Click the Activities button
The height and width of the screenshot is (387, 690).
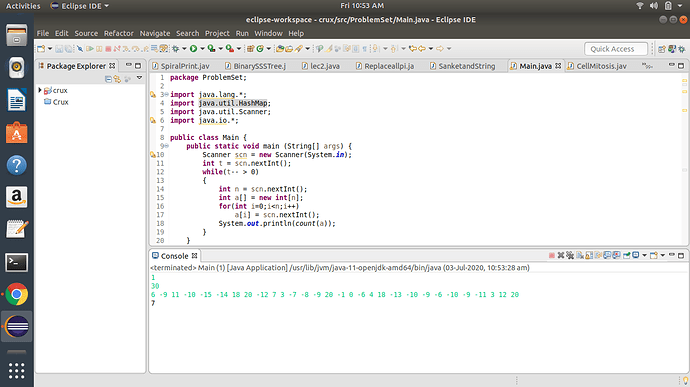[x=23, y=6]
